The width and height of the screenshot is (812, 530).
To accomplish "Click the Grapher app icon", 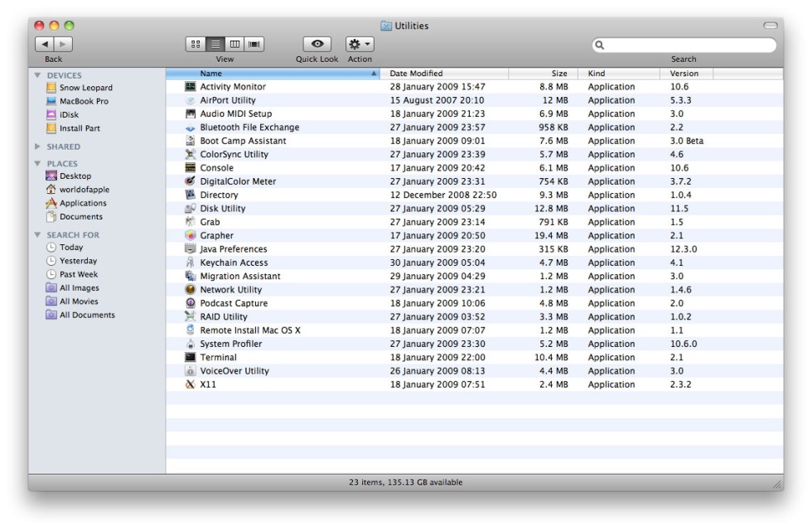I will click(190, 236).
